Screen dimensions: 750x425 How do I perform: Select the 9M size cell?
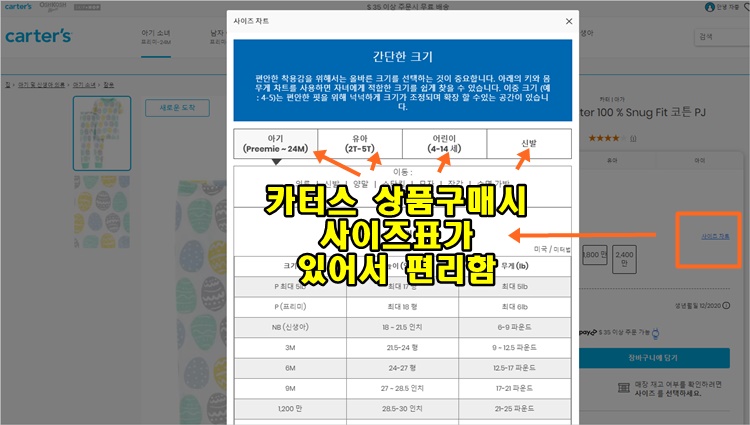click(290, 388)
